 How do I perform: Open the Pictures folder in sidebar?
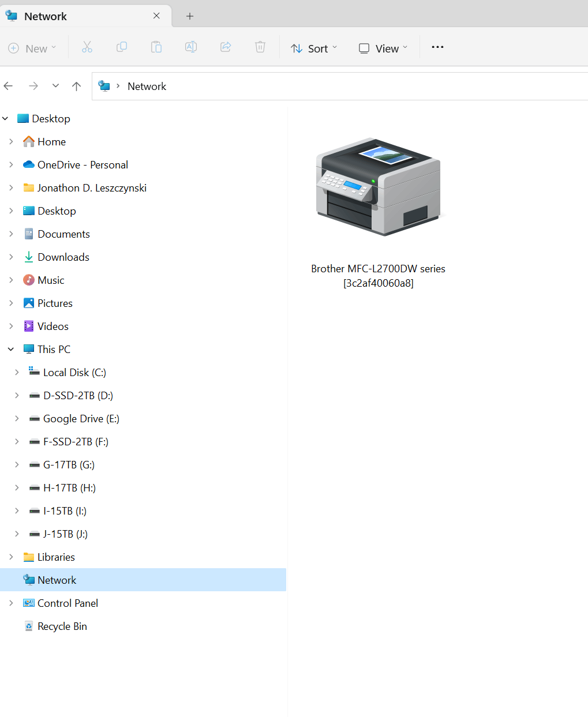coord(55,303)
